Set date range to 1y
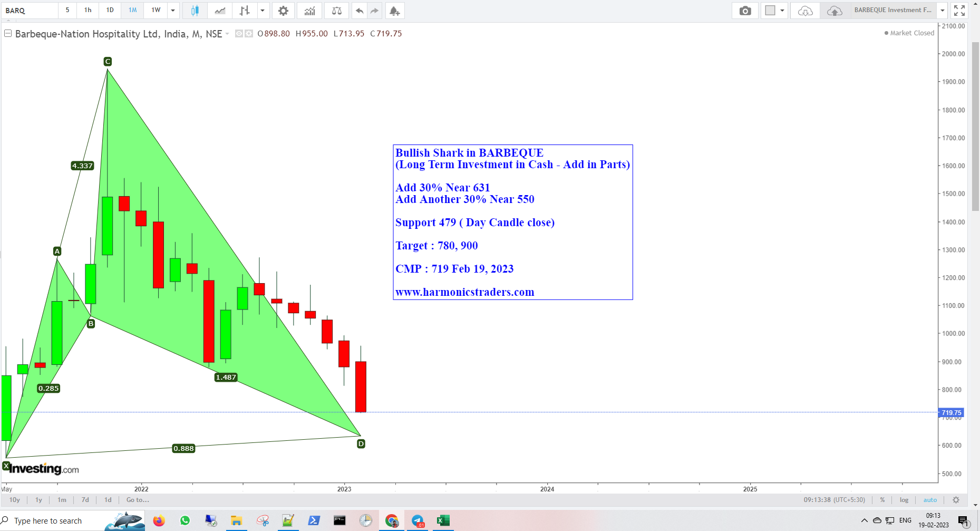The height and width of the screenshot is (531, 980). click(38, 500)
